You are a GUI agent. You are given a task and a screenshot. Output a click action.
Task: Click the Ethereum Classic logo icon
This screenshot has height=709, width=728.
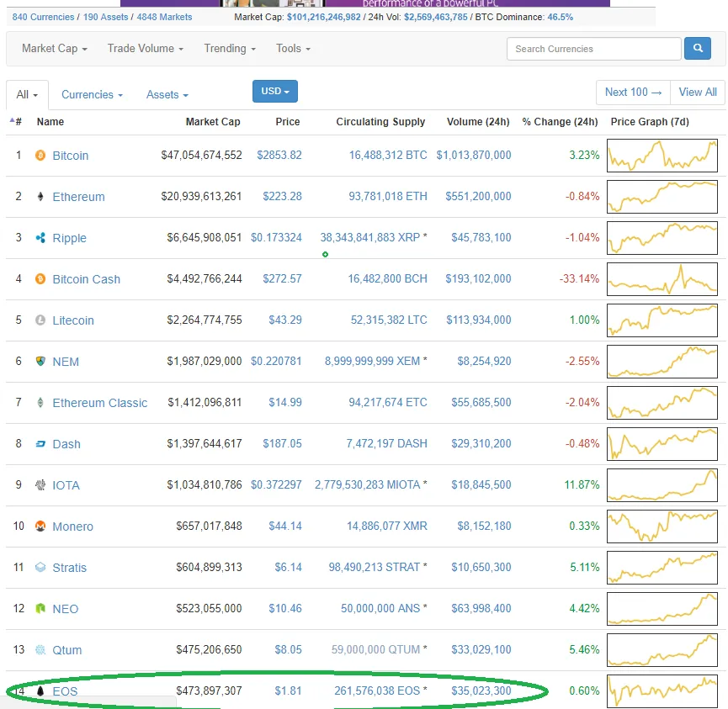pyautogui.click(x=40, y=403)
